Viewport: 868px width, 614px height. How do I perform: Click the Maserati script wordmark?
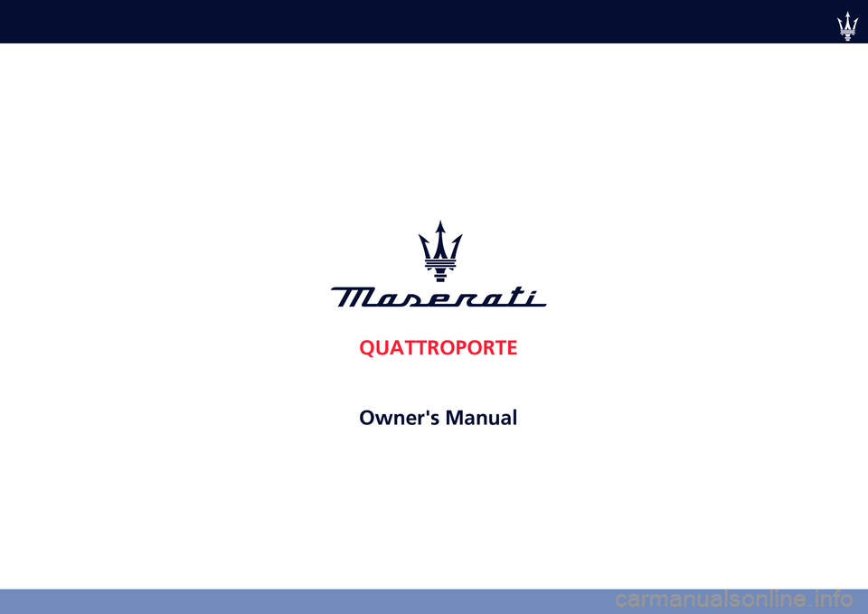coord(439,297)
